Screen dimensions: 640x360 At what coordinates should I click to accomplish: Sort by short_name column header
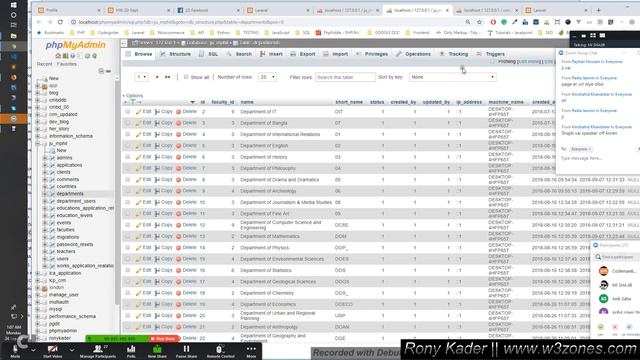349,102
